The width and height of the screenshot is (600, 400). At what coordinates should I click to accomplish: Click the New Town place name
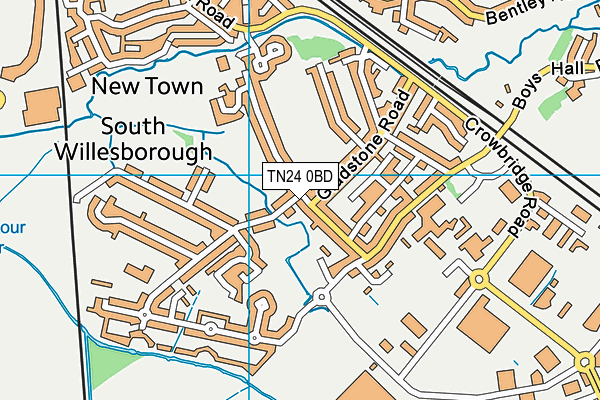click(x=146, y=87)
